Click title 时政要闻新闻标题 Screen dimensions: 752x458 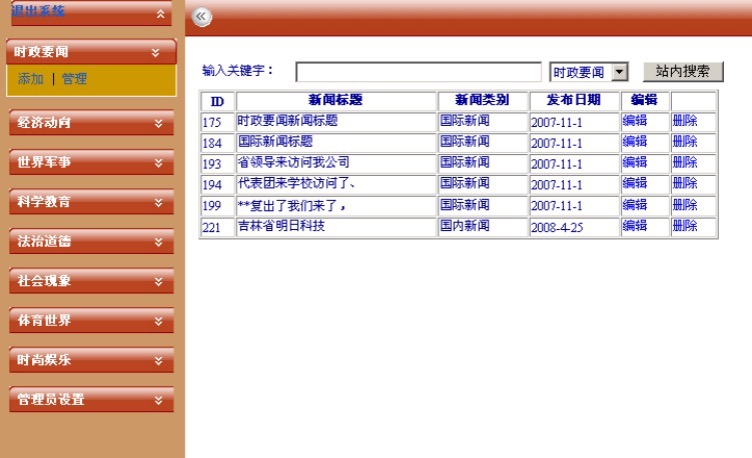(x=288, y=120)
